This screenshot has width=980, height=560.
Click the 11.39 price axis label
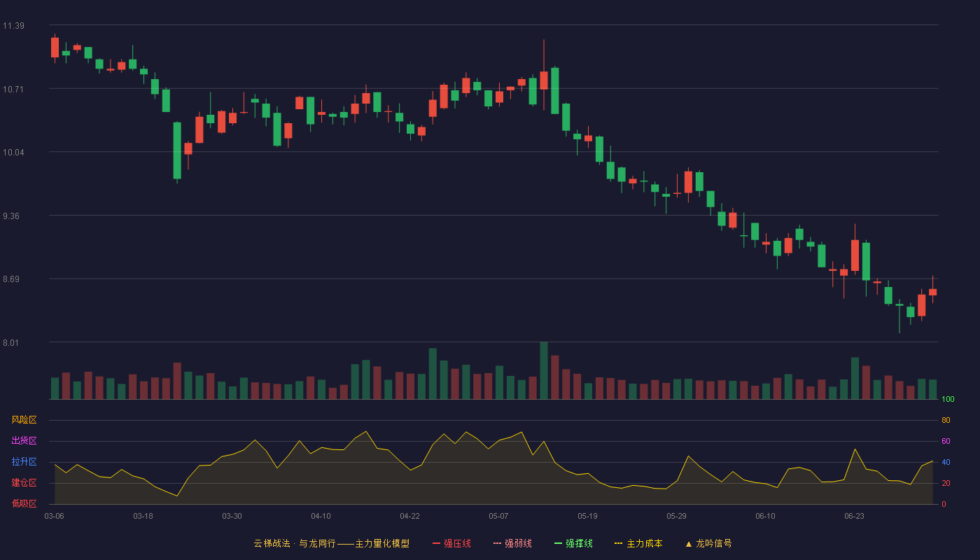(x=13, y=26)
